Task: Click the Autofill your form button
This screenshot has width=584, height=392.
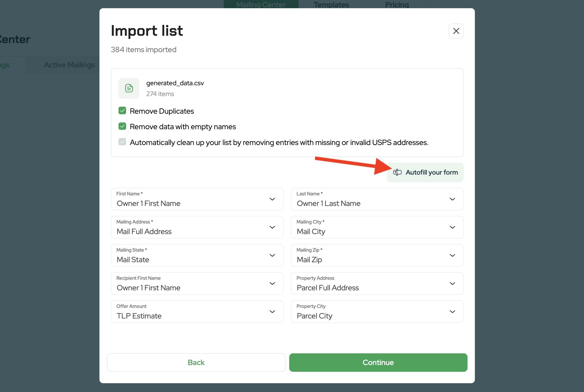Action: coord(425,172)
